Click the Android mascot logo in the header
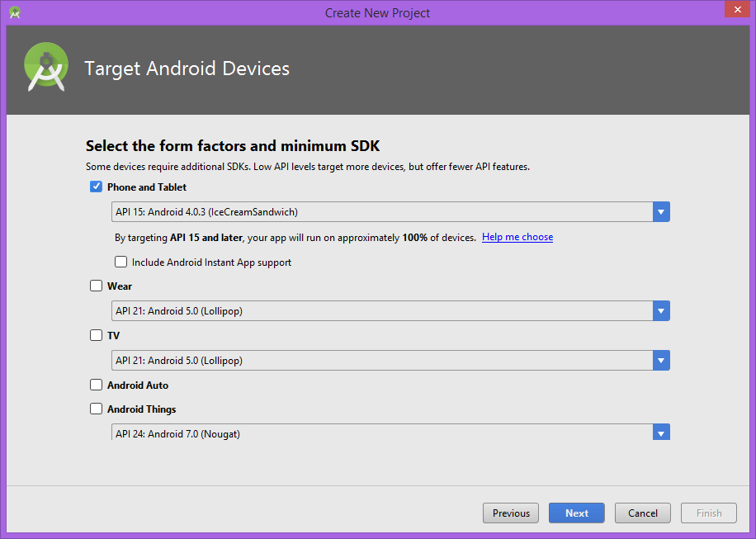756x539 pixels. pyautogui.click(x=45, y=64)
